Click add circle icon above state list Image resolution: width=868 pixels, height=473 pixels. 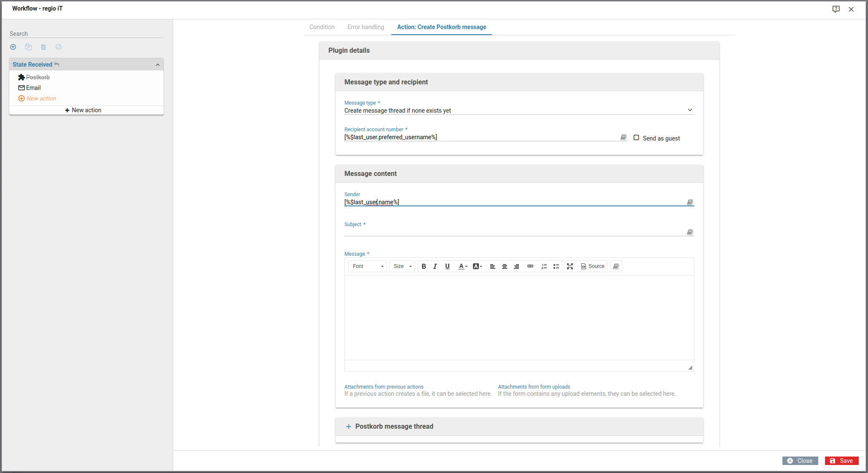point(13,47)
